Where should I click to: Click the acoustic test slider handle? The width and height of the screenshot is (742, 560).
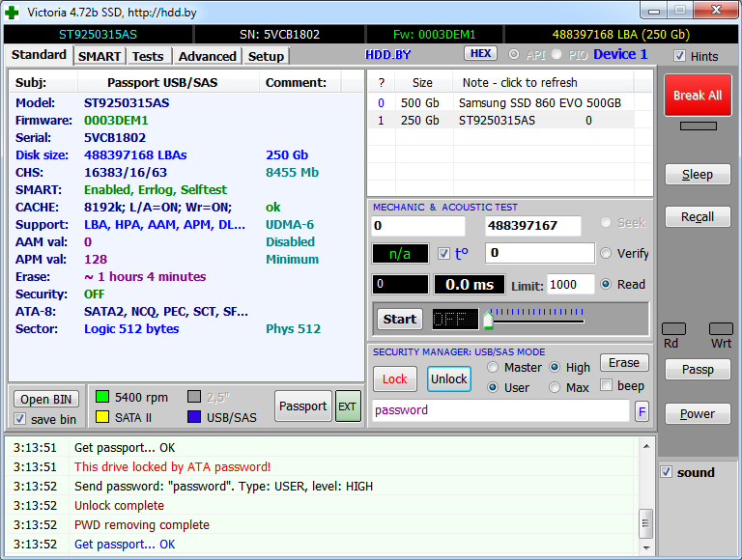(x=488, y=321)
